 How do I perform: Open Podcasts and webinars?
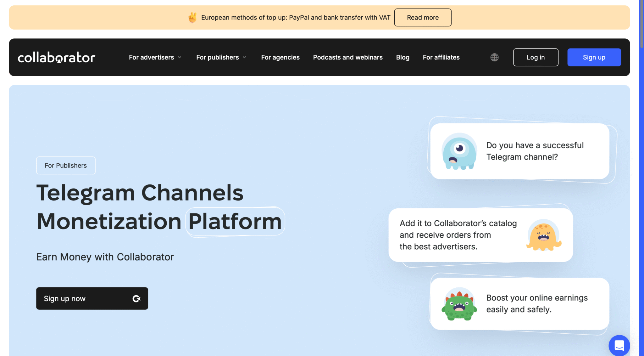(x=348, y=57)
